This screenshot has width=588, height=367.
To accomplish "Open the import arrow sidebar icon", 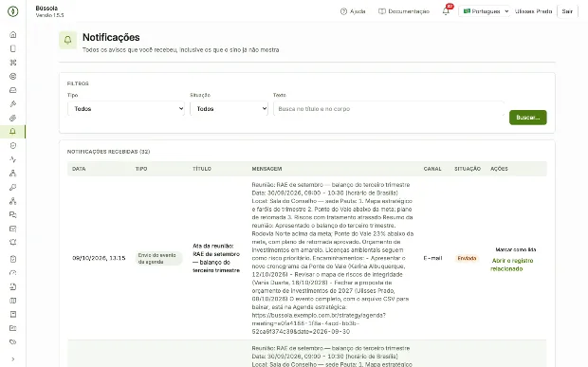I will (x=12, y=286).
